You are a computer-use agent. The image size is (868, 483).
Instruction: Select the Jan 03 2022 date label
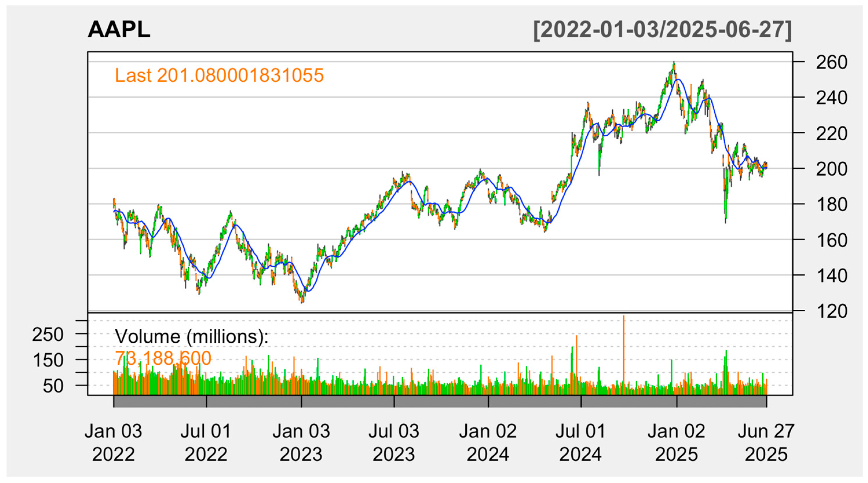point(113,442)
